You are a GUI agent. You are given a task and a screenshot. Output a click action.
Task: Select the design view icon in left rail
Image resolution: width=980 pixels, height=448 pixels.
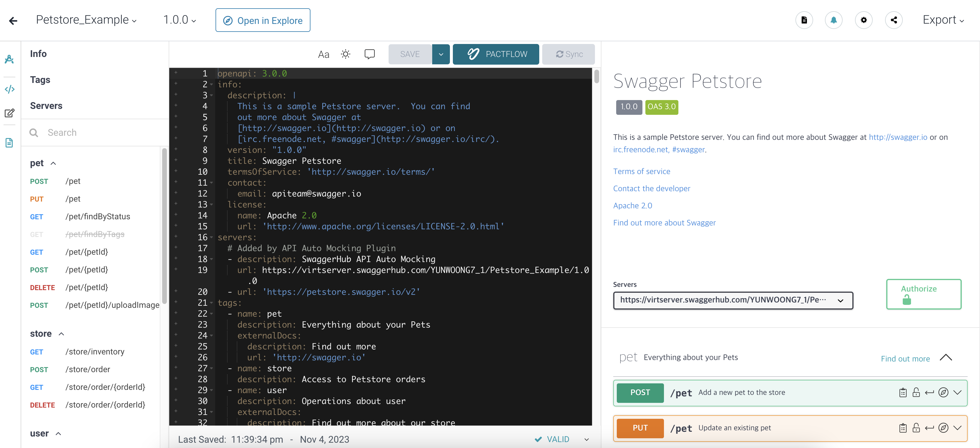pyautogui.click(x=9, y=59)
